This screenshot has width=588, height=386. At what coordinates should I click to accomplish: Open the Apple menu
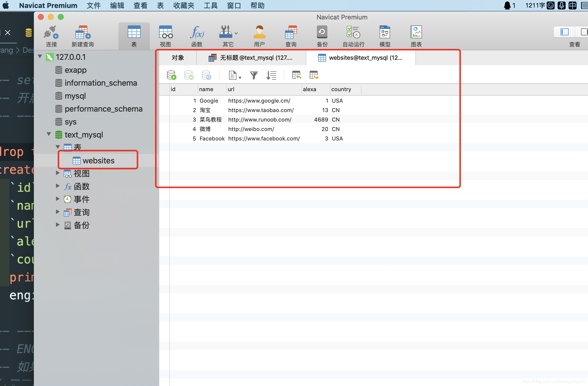point(6,5)
